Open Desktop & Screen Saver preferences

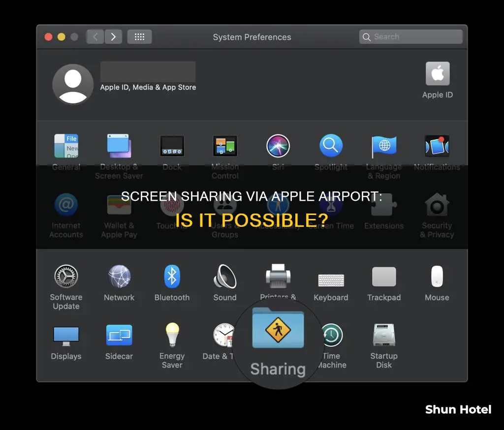(x=119, y=146)
